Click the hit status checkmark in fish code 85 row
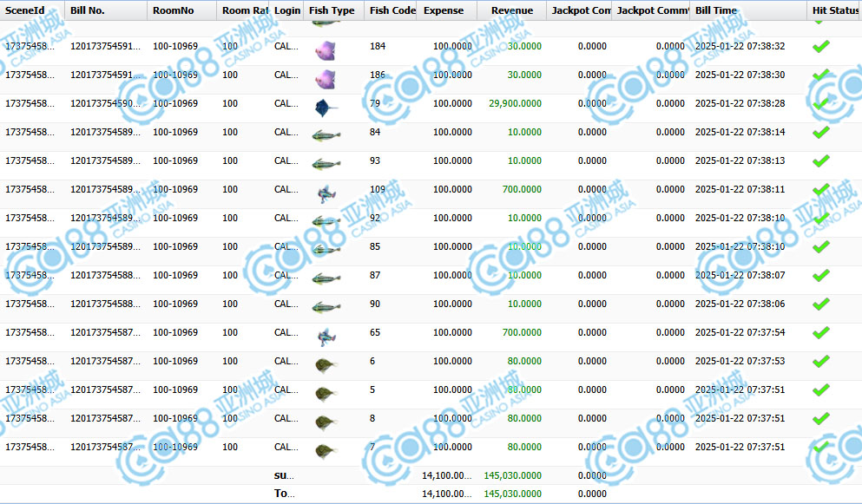862x504 pixels. (821, 246)
